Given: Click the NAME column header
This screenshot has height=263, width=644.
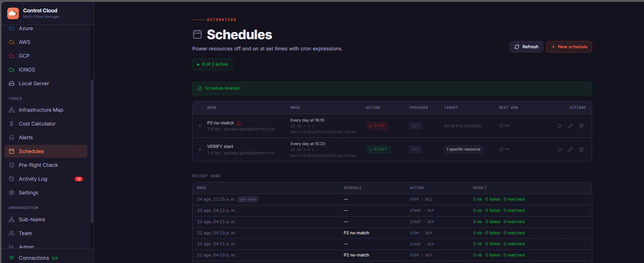Looking at the screenshot, I should pyautogui.click(x=212, y=108).
